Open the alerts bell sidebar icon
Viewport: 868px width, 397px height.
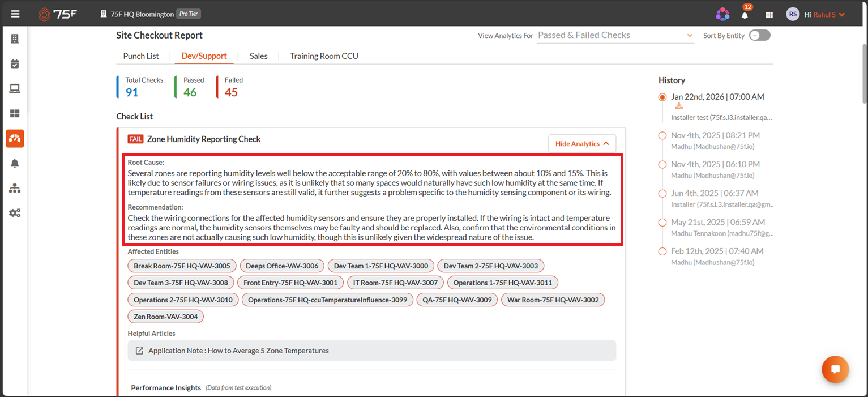pyautogui.click(x=15, y=163)
